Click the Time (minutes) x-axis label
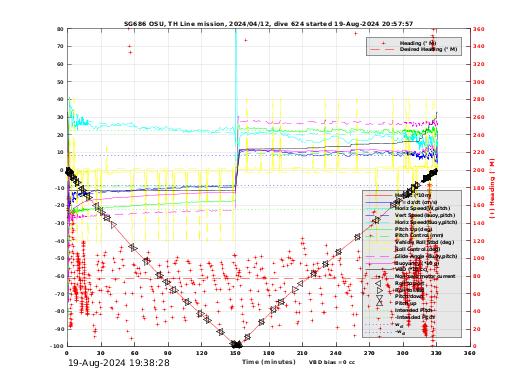Image resolution: width=520 pixels, height=390 pixels. [269, 362]
